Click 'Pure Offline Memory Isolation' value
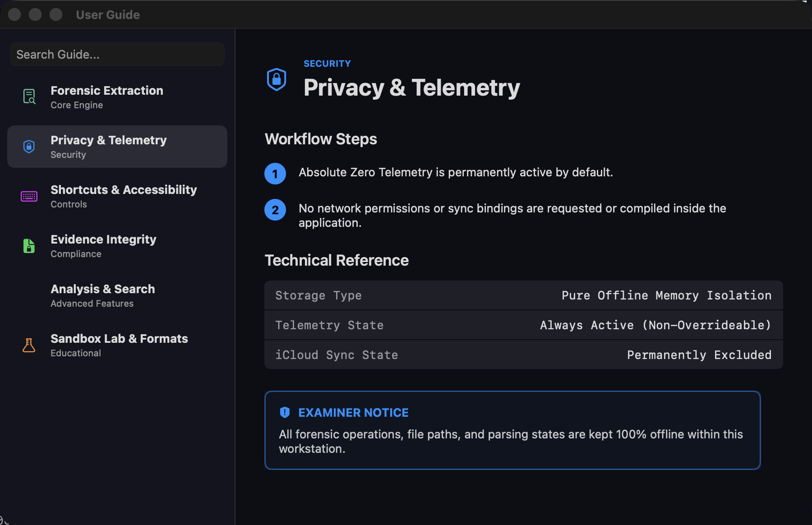812x525 pixels. coord(666,295)
